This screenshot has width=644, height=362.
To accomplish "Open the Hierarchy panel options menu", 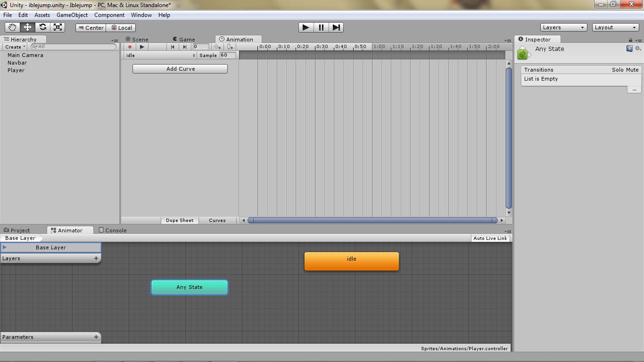I will [x=115, y=41].
